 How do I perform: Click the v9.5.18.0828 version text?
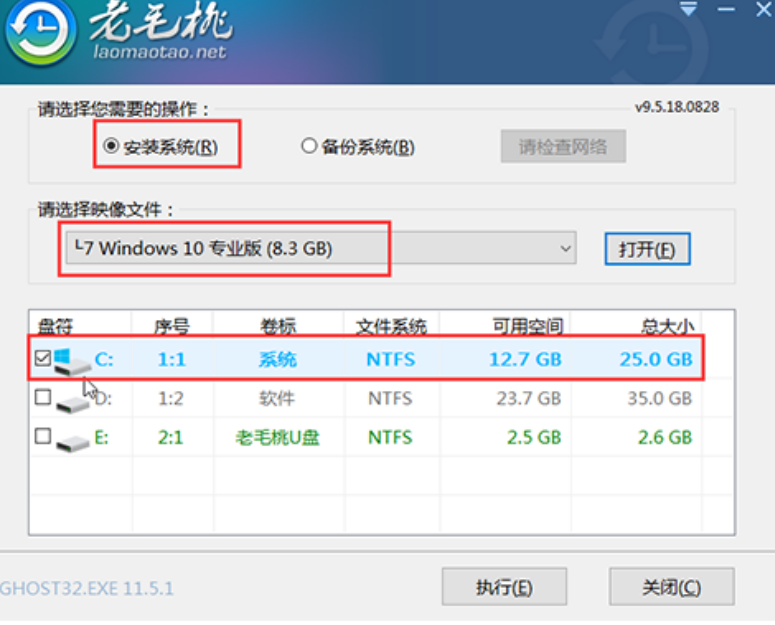click(x=677, y=107)
